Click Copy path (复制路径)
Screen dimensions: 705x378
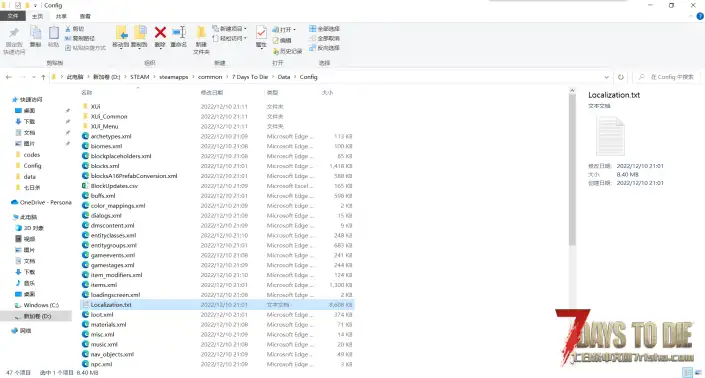pyautogui.click(x=80, y=38)
